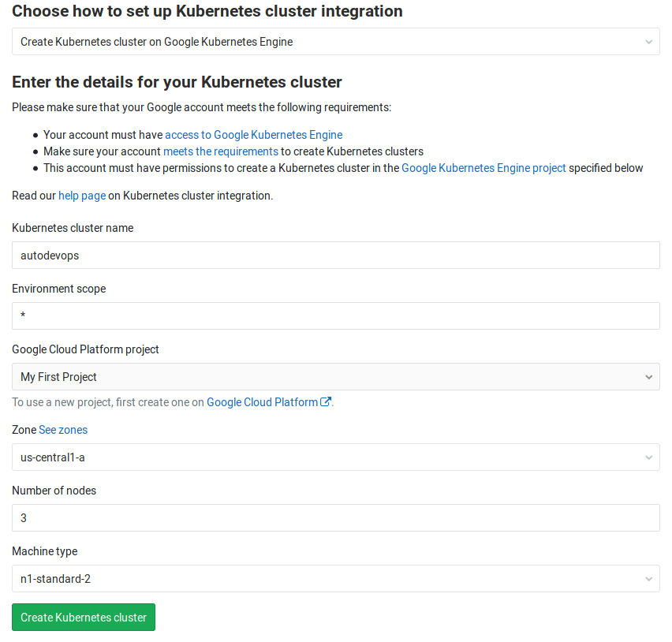Click the 'See zones' link

click(62, 429)
